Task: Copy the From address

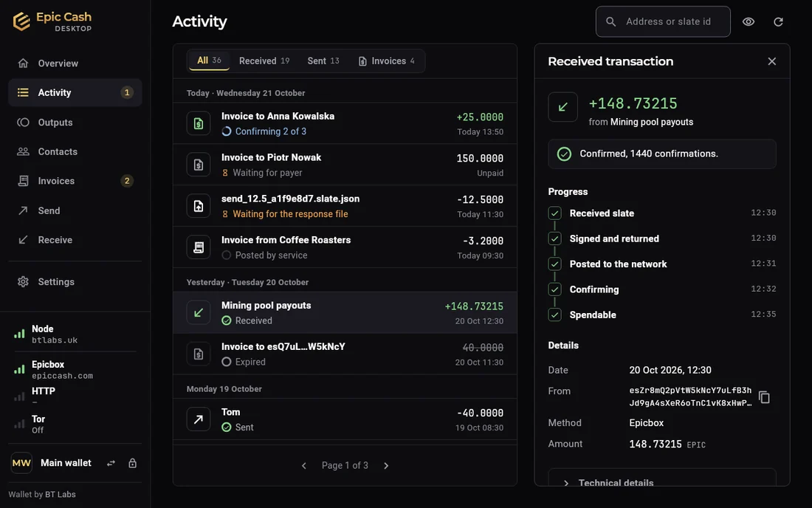Action: point(764,397)
